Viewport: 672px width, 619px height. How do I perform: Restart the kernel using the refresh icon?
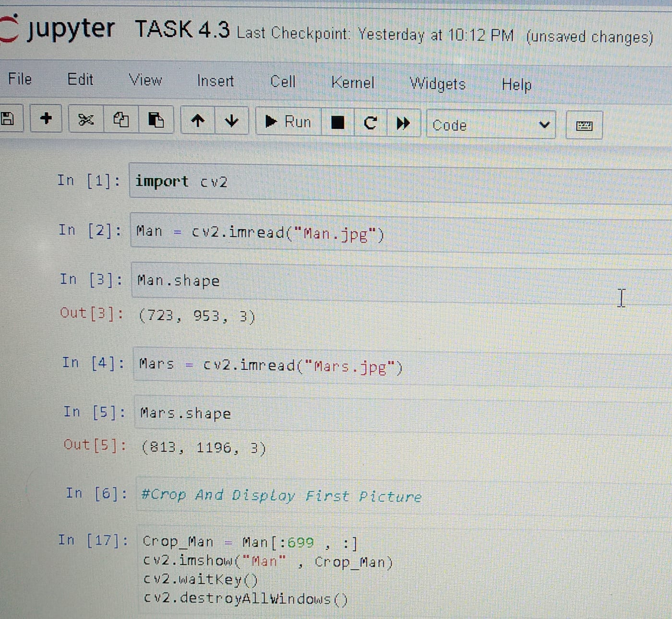[370, 123]
